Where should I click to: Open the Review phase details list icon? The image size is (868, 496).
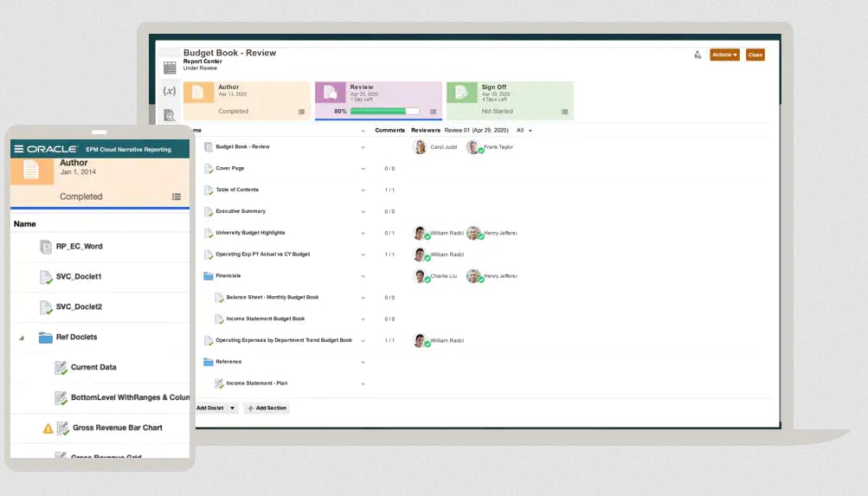click(x=433, y=112)
